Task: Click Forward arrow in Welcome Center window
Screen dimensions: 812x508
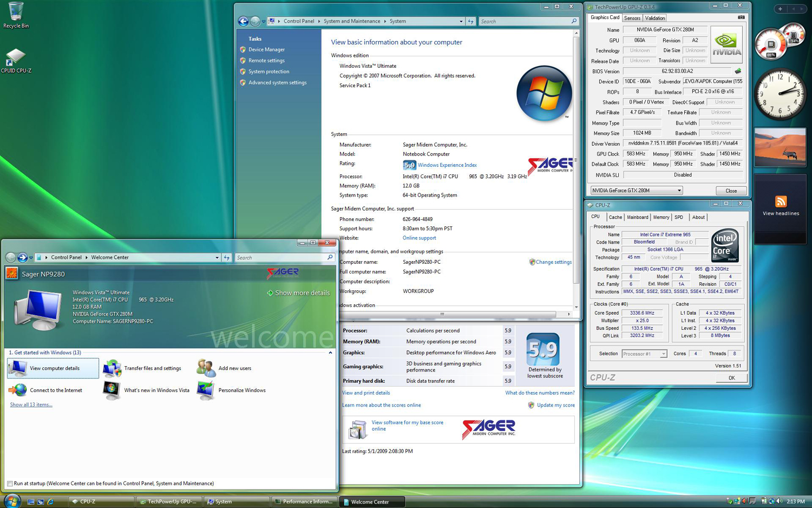Action: pos(22,257)
